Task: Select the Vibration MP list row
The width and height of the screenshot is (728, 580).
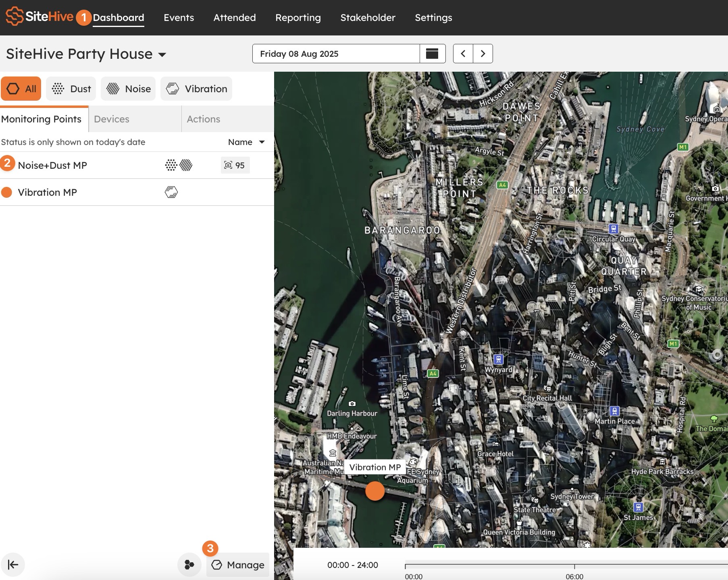Action: point(137,192)
